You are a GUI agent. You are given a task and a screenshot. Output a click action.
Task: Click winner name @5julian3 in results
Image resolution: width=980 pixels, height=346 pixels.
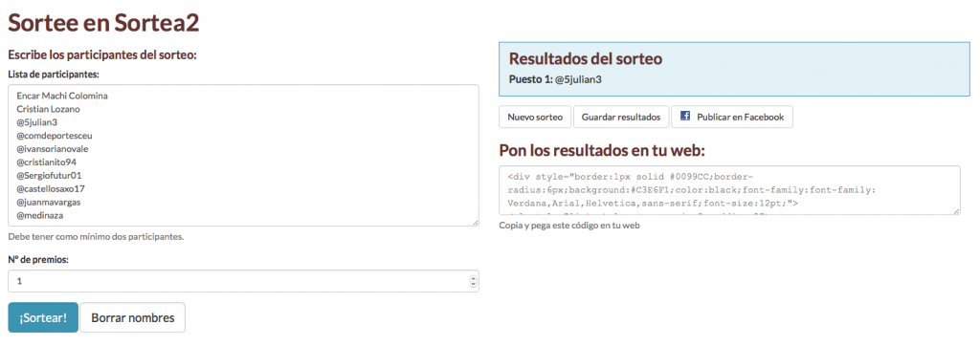coord(578,79)
